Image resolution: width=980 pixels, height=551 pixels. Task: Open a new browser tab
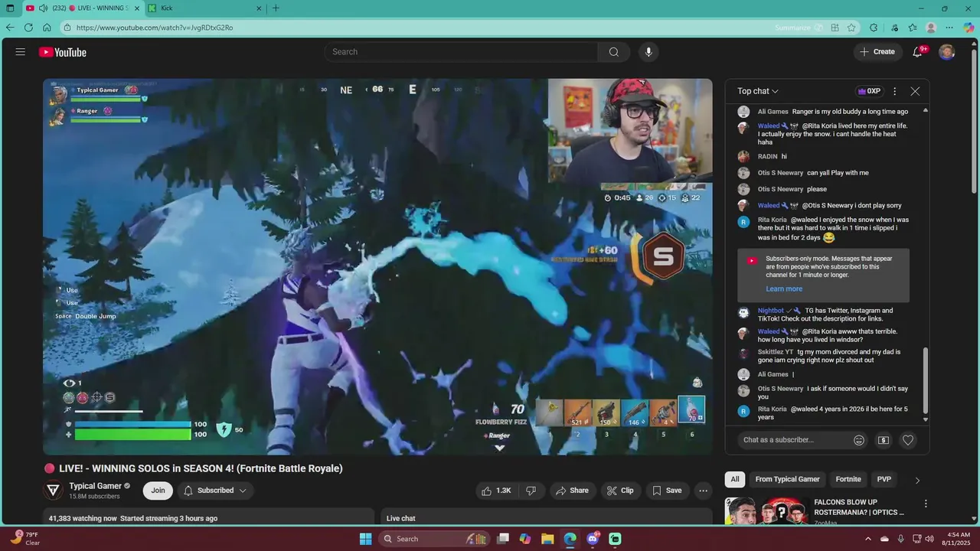click(276, 8)
